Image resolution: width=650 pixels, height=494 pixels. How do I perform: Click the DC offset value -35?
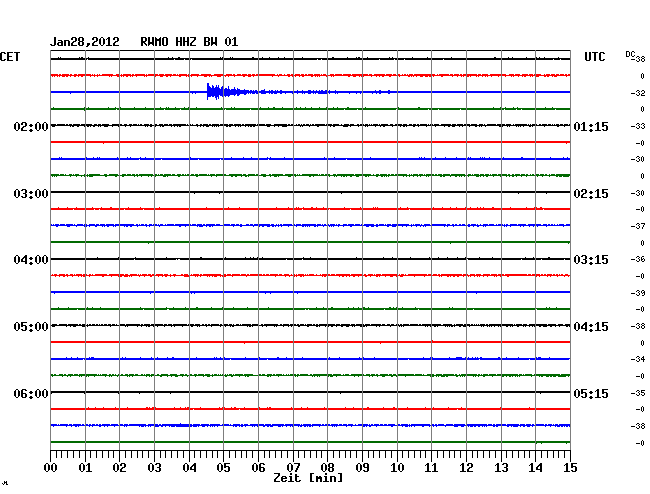[x=638, y=393]
